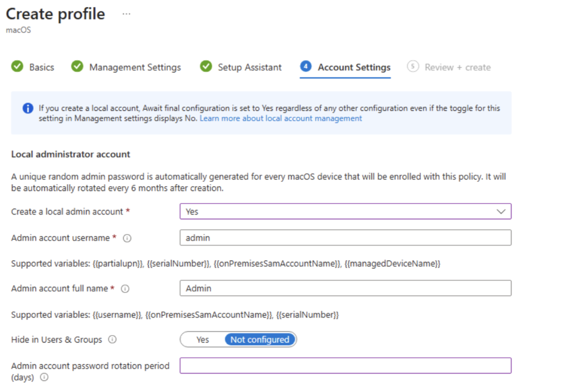
Task: Open the Create a local admin account dropdown
Action: (x=345, y=211)
